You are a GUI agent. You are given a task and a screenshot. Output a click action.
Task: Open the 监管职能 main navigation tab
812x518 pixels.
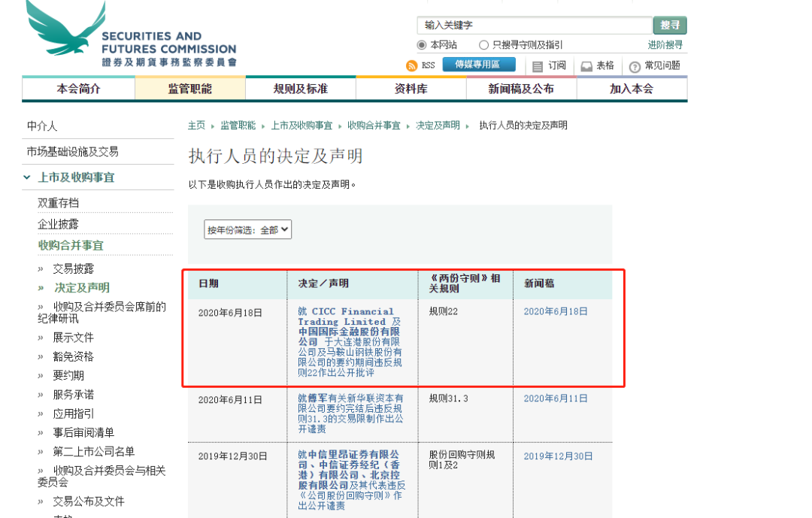coord(189,89)
